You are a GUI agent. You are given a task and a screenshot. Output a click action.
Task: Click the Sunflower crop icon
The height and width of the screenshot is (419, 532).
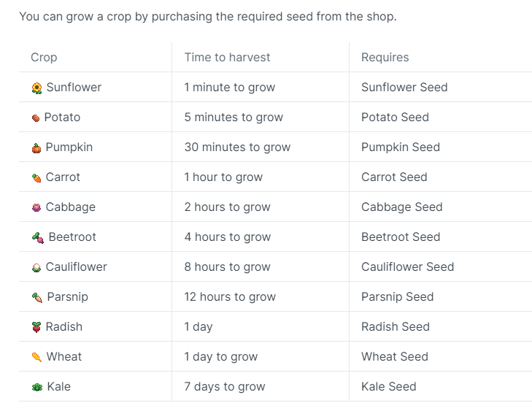[x=36, y=88]
